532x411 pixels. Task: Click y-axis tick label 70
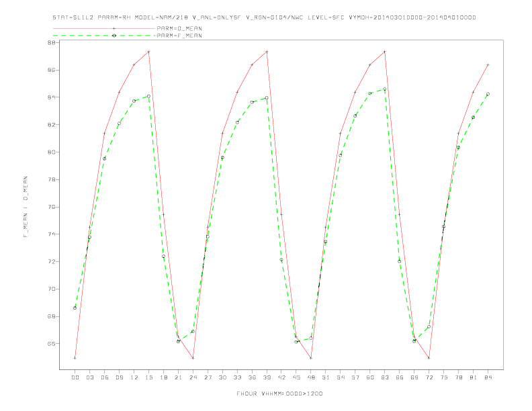click(52, 289)
